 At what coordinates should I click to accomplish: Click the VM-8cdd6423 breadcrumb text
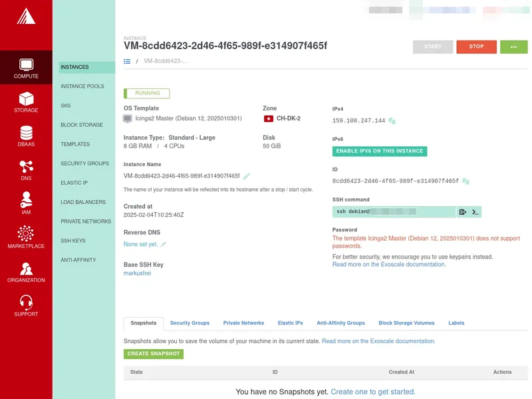click(166, 61)
